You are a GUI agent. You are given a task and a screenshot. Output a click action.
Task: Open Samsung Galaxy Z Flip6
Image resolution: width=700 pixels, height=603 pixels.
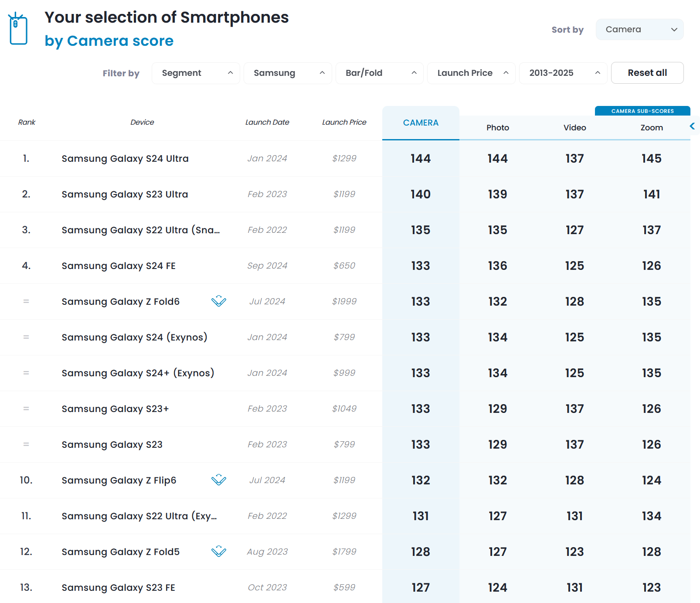[x=119, y=480]
